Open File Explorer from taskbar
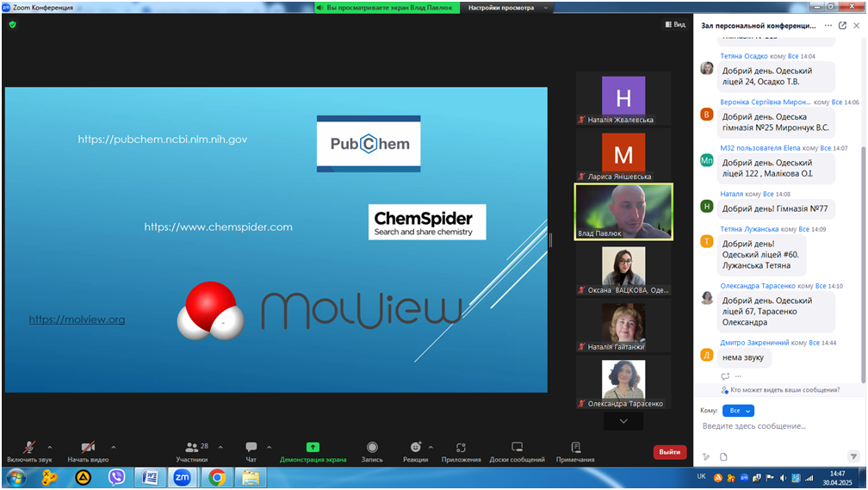 [x=251, y=477]
